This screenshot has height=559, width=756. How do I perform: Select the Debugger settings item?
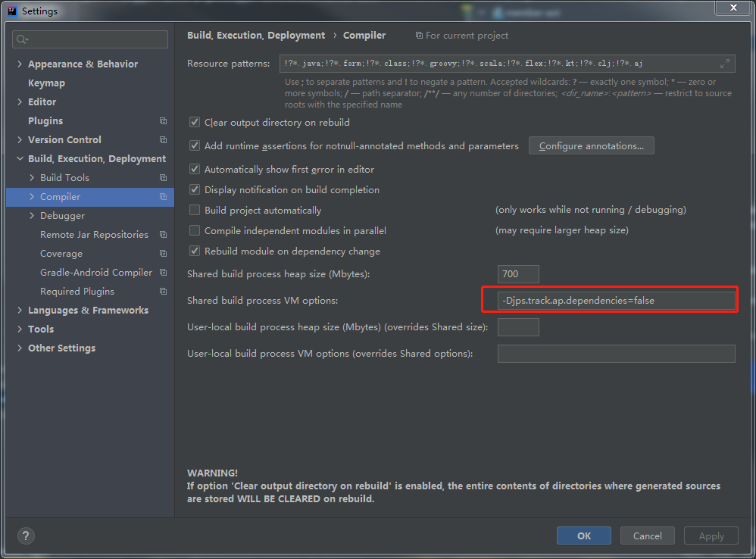[x=62, y=215]
